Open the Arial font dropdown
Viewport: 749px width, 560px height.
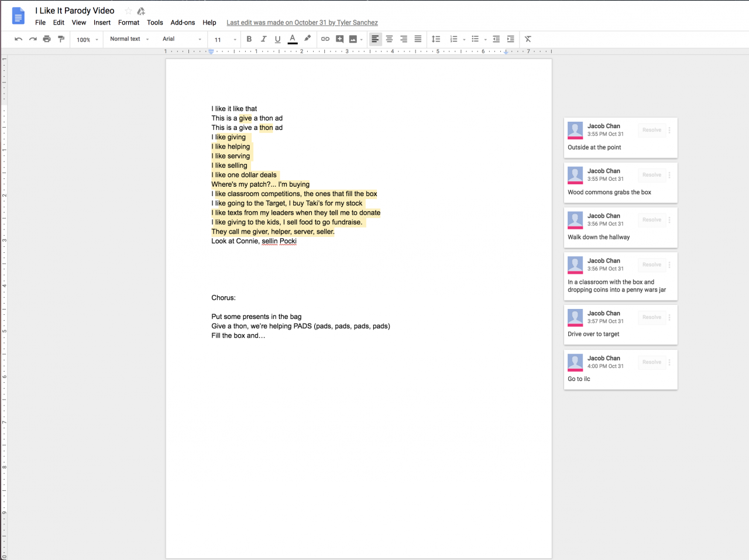(x=182, y=39)
